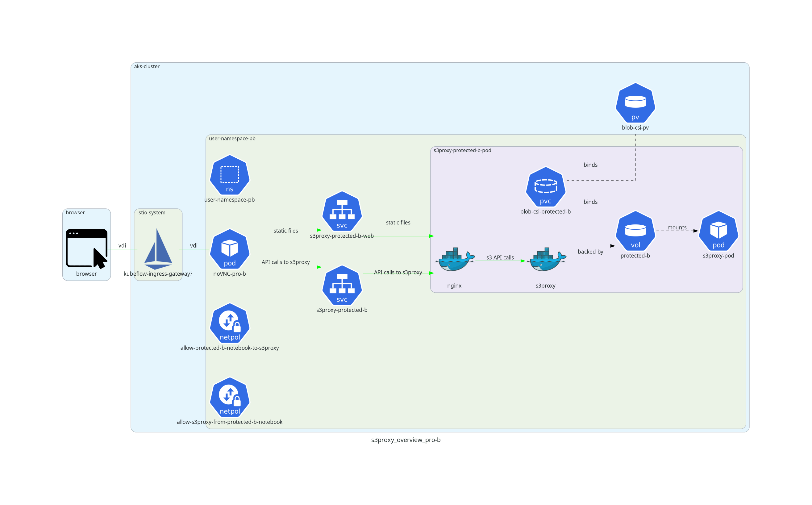Select the user-namespace-pb ns icon
Screen dimensions: 812x505
pyautogui.click(x=230, y=175)
